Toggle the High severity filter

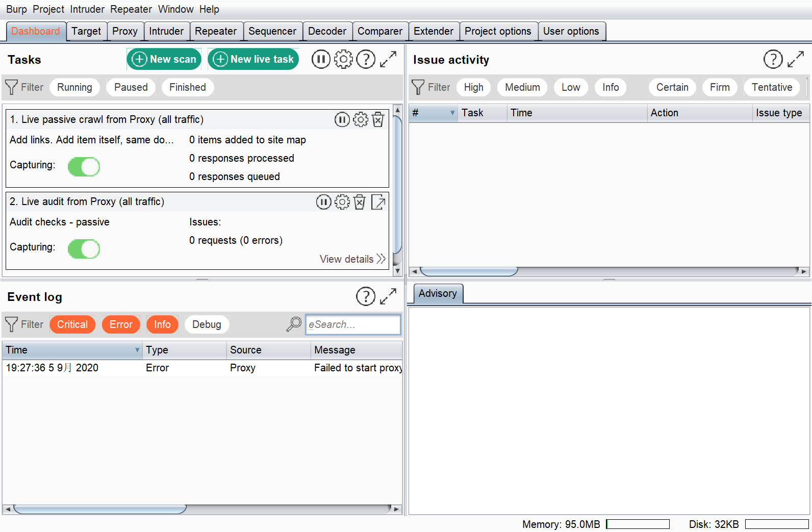click(474, 87)
